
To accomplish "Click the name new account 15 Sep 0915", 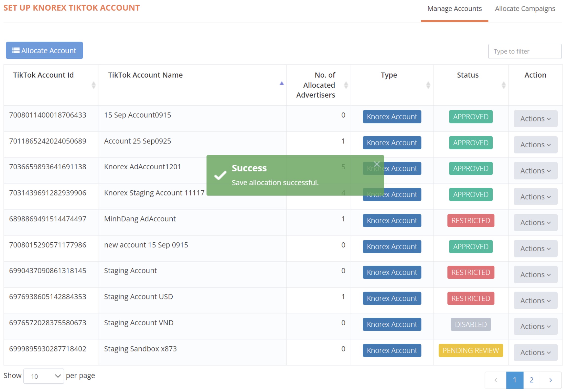I will pos(146,245).
